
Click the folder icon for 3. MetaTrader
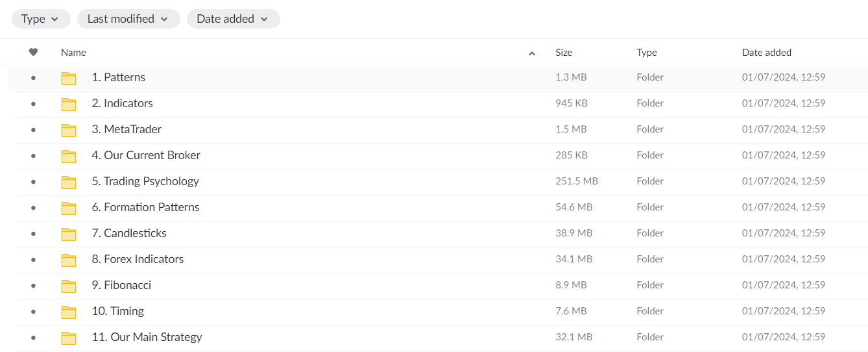click(x=69, y=130)
